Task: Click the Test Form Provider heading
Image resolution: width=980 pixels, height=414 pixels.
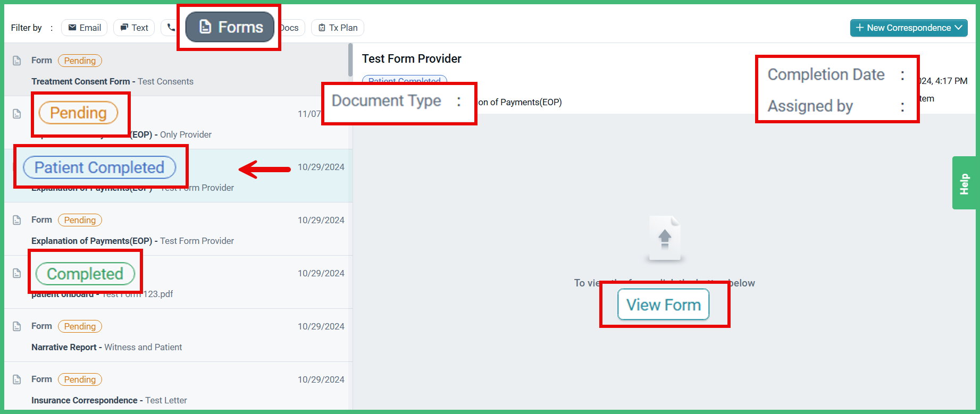Action: (x=412, y=58)
